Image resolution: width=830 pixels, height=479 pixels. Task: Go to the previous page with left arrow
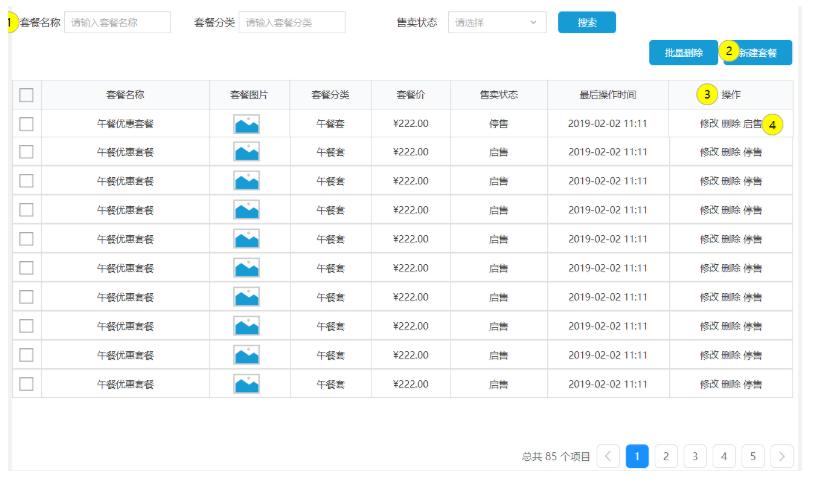coord(608,456)
